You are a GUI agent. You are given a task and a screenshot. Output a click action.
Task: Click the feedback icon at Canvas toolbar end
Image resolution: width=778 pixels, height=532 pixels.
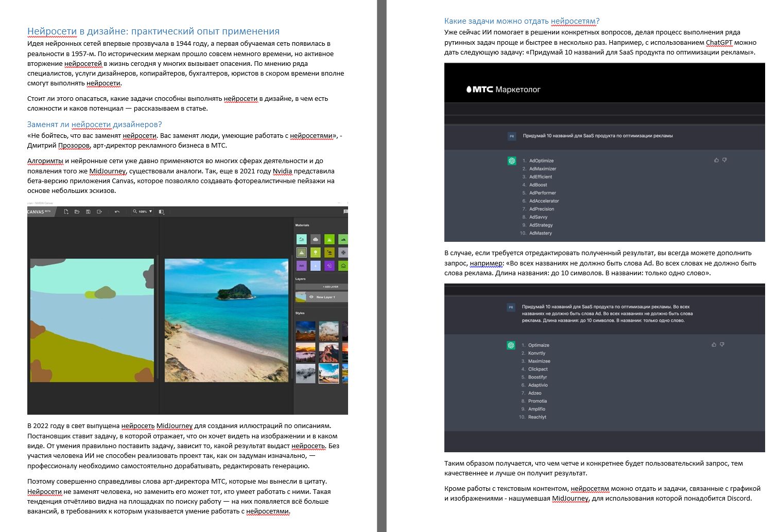[x=345, y=211]
